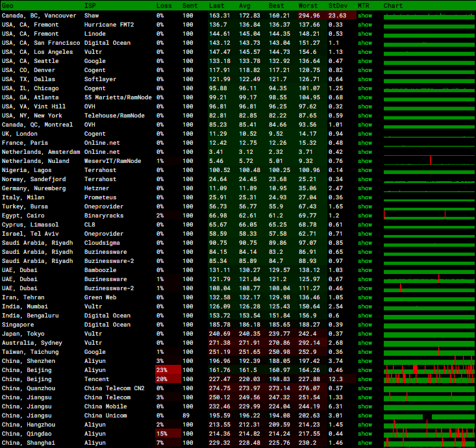The width and height of the screenshot is (476, 448).
Task: Click the Worst column header
Action: [308, 6]
